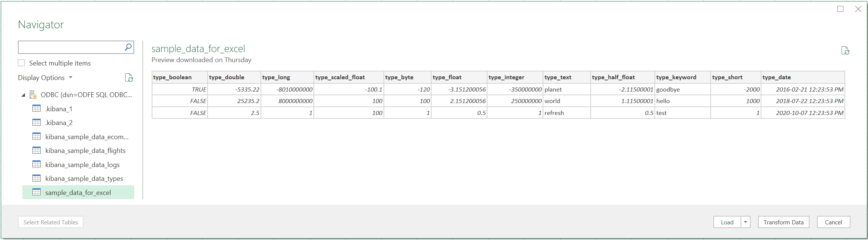The image size is (868, 240).
Task: Click the Cancel button
Action: pyautogui.click(x=833, y=222)
